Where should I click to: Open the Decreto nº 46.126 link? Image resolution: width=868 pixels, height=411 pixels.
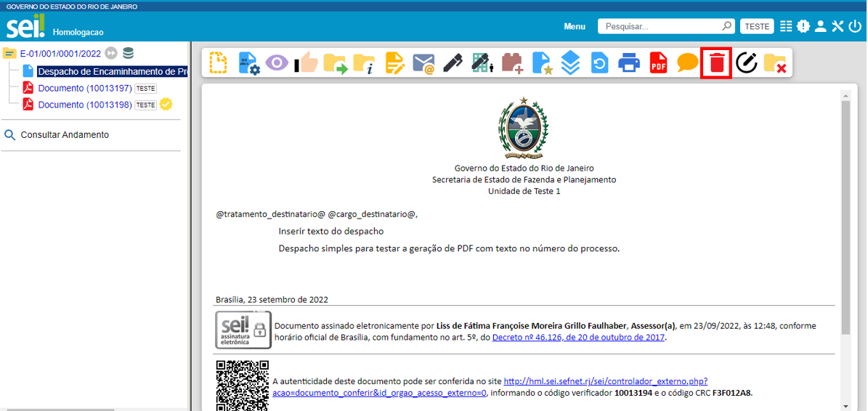578,337
